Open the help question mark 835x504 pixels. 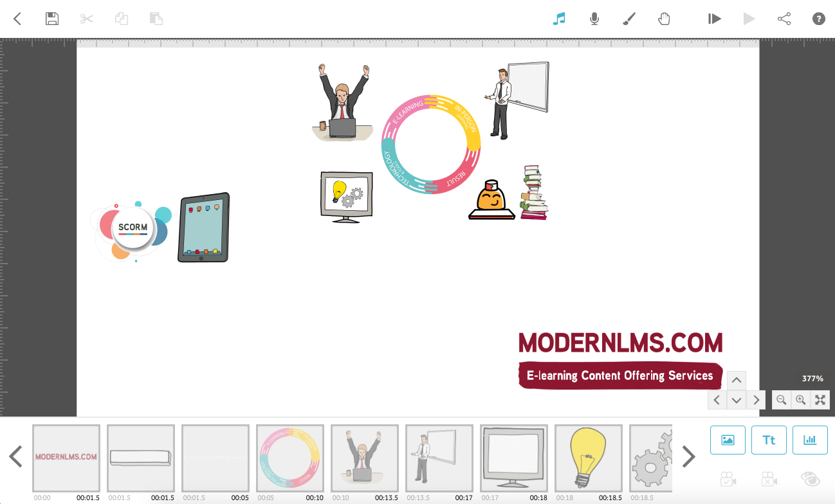[x=819, y=19]
